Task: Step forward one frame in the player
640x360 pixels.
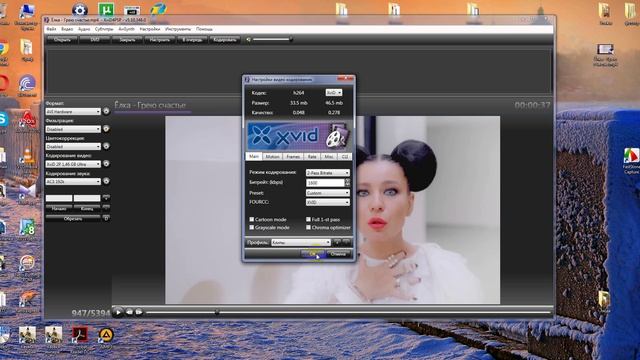Action: (139, 312)
